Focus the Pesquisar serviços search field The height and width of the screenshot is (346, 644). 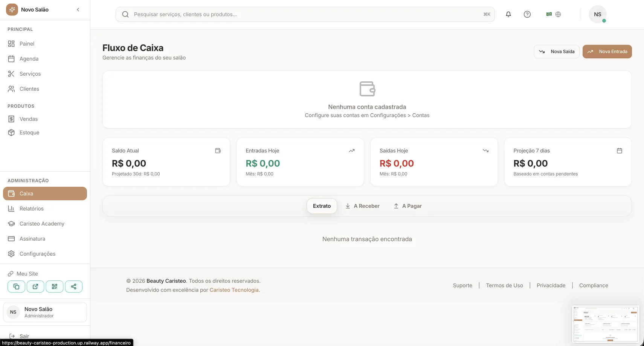pos(305,14)
